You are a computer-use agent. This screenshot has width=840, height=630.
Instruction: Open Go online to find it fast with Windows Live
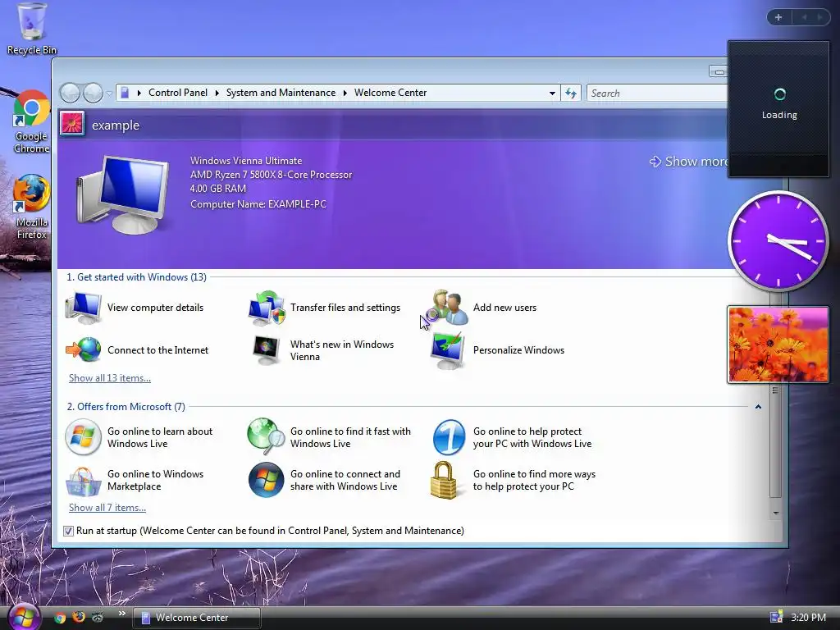[330, 437]
